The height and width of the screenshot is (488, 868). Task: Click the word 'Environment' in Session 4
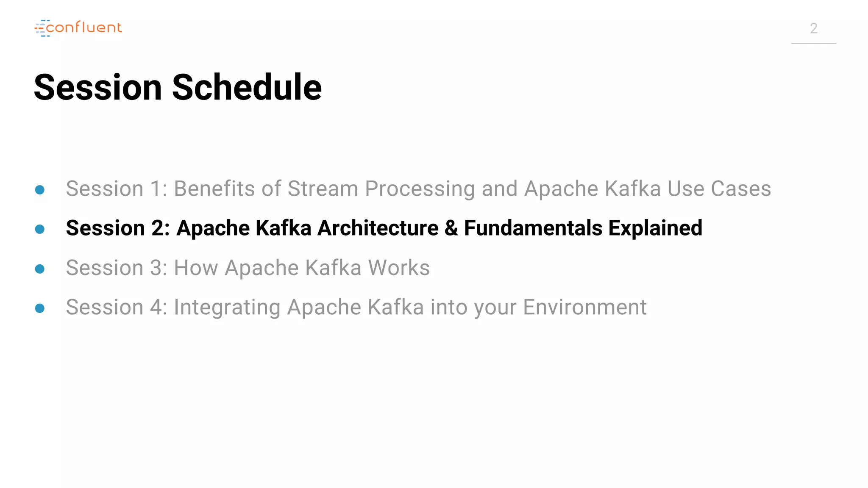pos(585,307)
